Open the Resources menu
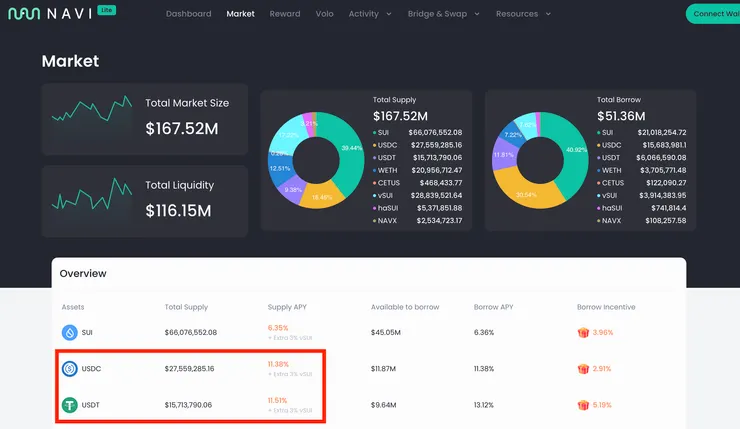 [517, 14]
